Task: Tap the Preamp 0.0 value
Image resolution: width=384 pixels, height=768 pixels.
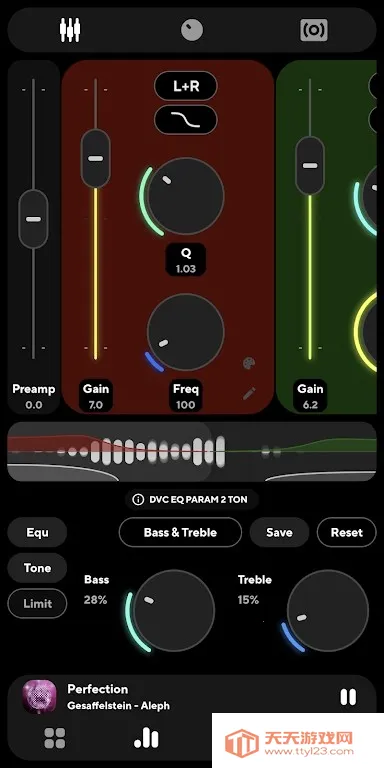Action: tap(34, 405)
